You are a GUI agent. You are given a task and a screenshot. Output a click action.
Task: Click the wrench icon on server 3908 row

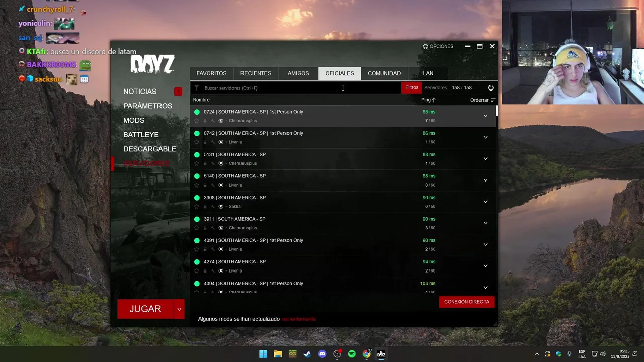(x=213, y=207)
